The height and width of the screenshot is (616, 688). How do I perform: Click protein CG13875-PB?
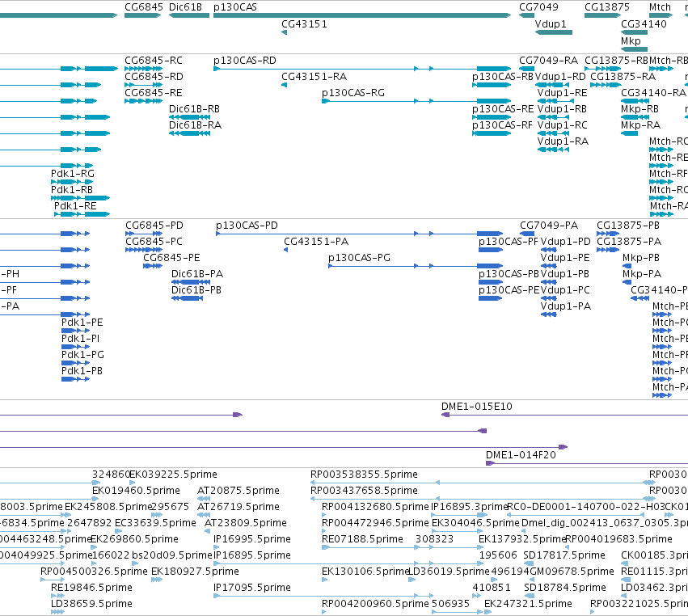pyautogui.click(x=627, y=225)
